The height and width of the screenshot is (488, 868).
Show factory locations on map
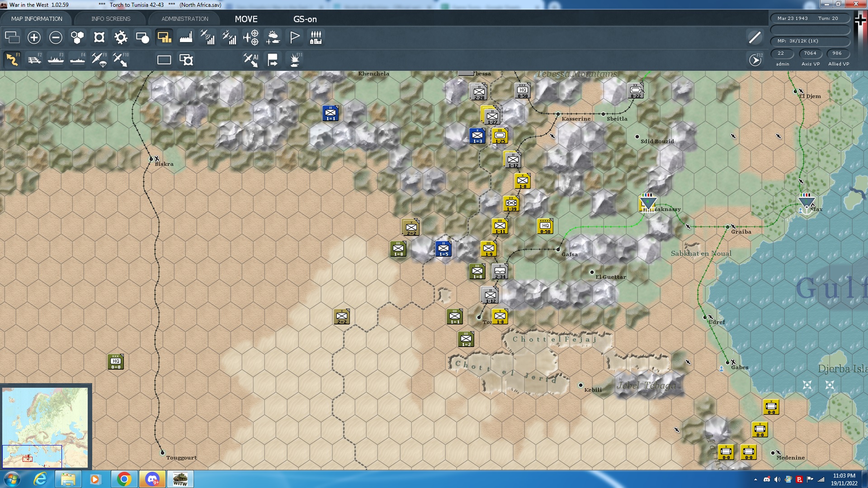pos(186,38)
